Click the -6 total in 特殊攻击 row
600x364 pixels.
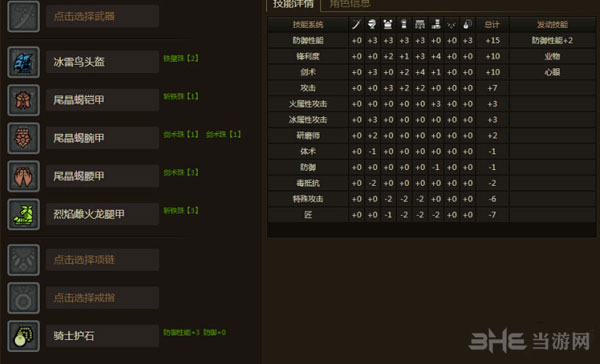[492, 199]
